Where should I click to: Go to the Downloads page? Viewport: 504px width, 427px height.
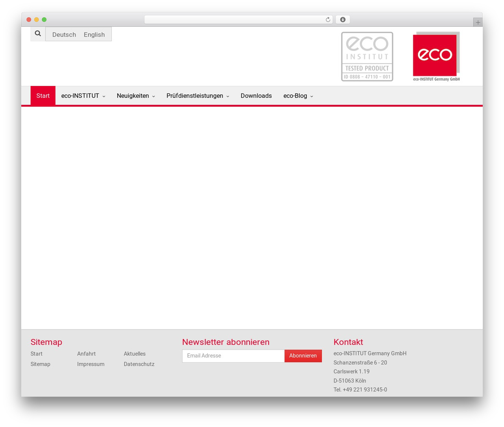tap(256, 96)
